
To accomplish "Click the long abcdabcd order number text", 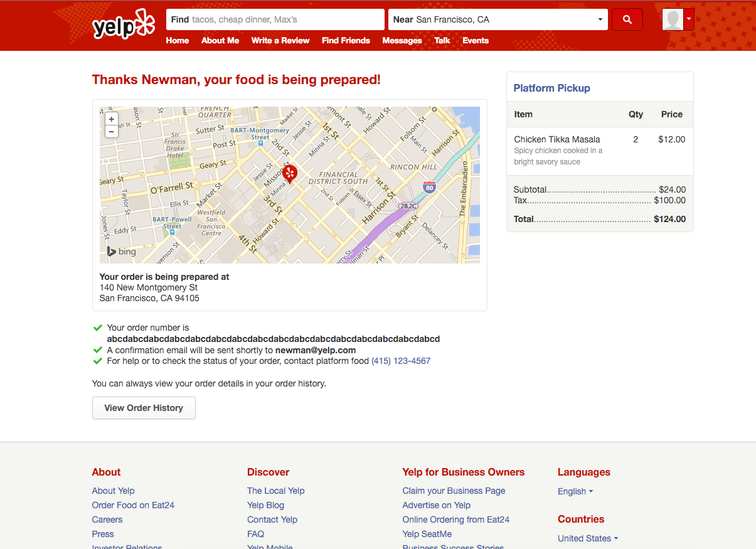I will (274, 339).
